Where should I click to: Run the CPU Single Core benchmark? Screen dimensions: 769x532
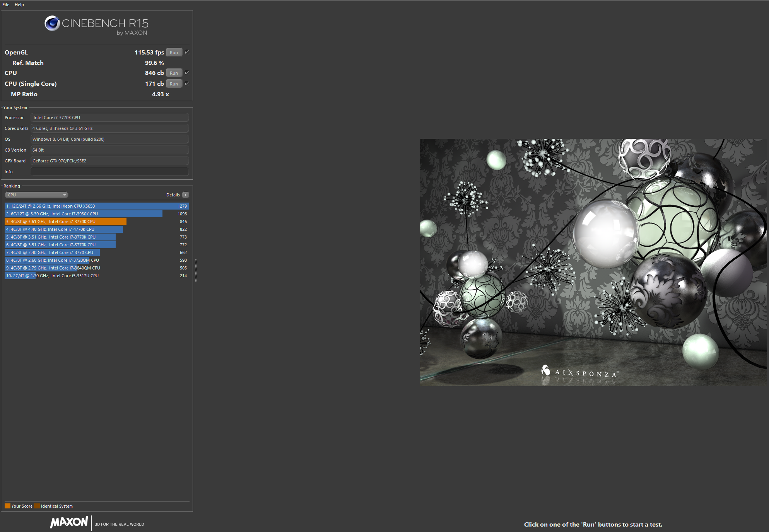pos(174,84)
